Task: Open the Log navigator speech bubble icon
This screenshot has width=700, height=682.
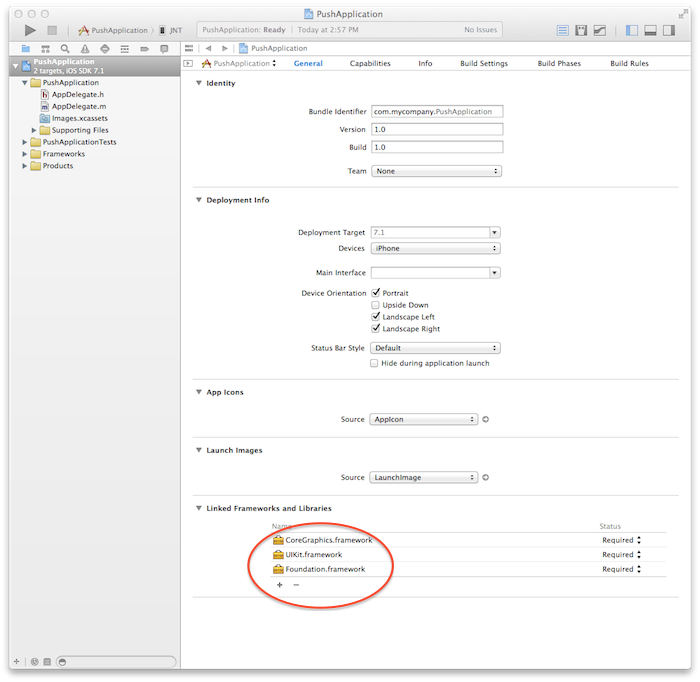Action: (164, 49)
